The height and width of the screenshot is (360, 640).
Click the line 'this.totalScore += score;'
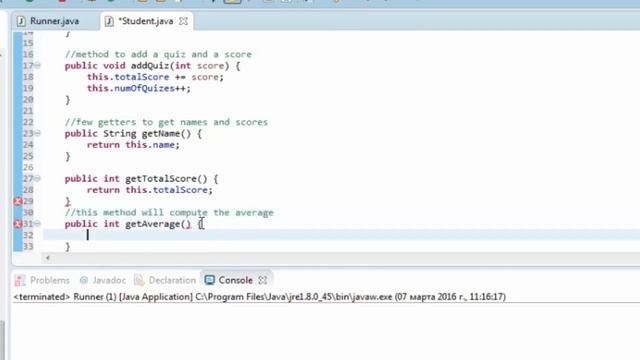tap(155, 77)
